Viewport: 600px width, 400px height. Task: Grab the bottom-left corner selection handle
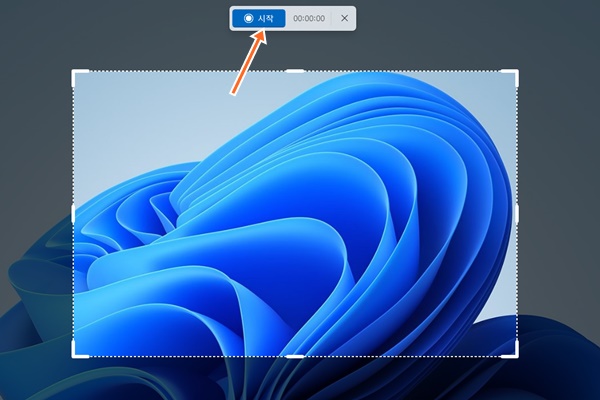pyautogui.click(x=79, y=350)
